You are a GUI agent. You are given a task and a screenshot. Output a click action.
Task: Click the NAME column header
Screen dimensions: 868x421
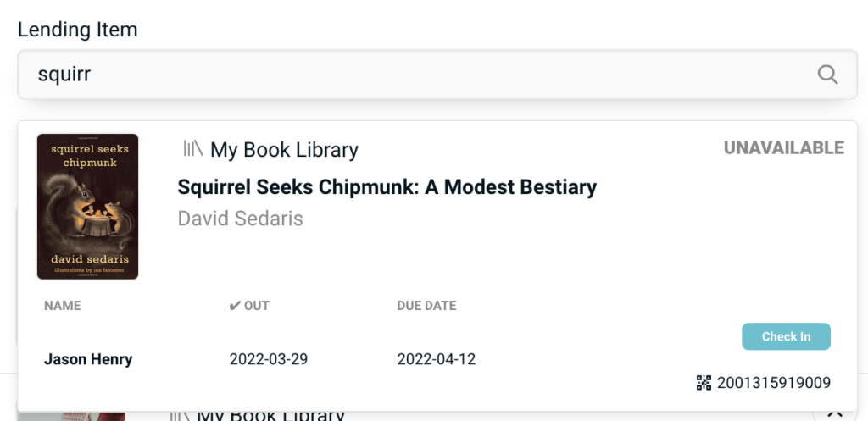[x=63, y=306]
